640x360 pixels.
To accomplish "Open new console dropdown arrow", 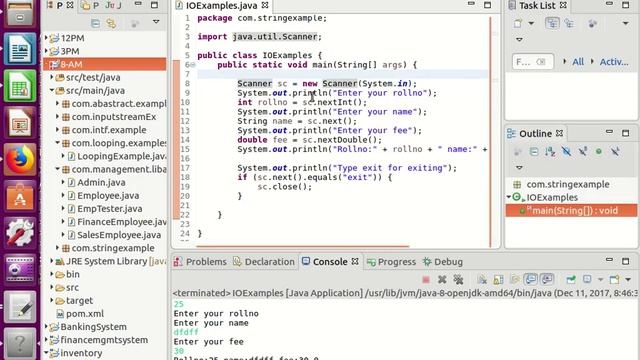I will coord(628,280).
